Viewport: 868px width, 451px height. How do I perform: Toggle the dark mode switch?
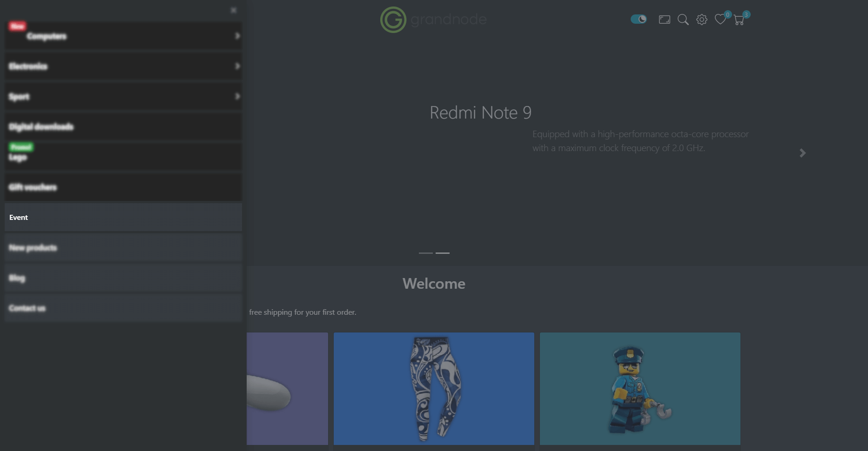[x=639, y=19]
